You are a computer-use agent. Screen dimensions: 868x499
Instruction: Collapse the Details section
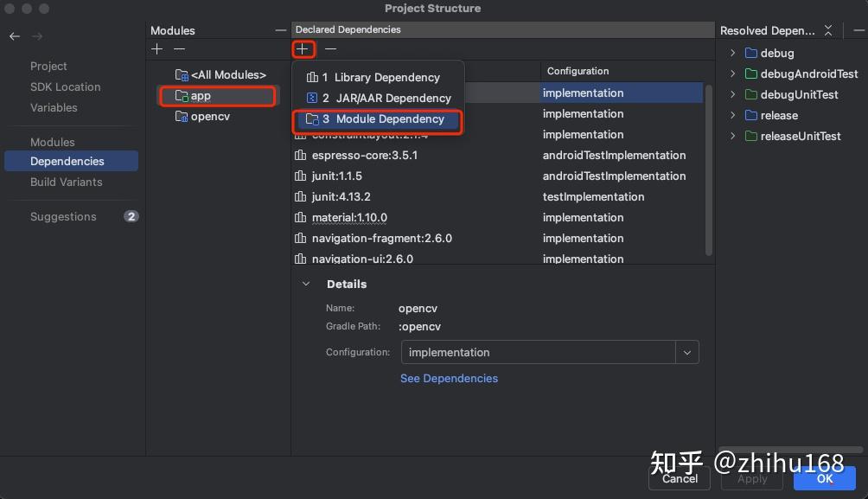point(306,285)
